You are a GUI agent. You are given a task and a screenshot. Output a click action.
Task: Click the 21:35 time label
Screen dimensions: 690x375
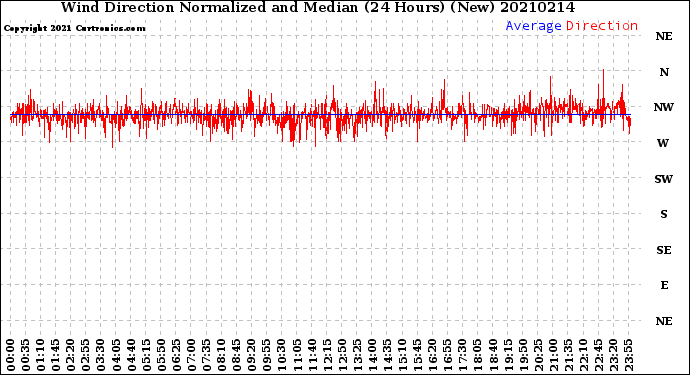[568, 355]
